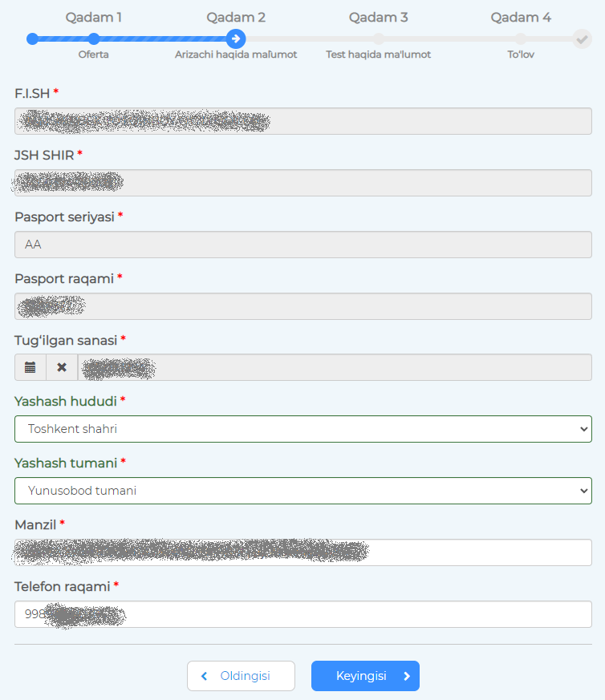Screen dimensions: 605x700
Task: Click the JSH SHIR field
Action: pyautogui.click(x=303, y=183)
